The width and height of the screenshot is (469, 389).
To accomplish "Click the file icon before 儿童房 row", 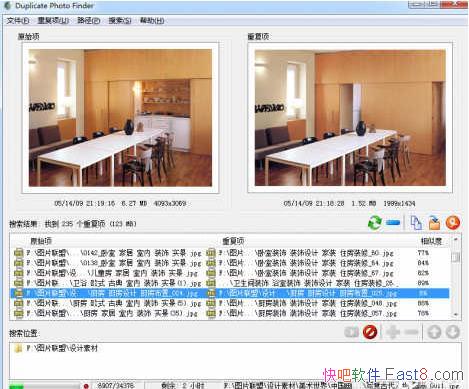I will (18, 273).
